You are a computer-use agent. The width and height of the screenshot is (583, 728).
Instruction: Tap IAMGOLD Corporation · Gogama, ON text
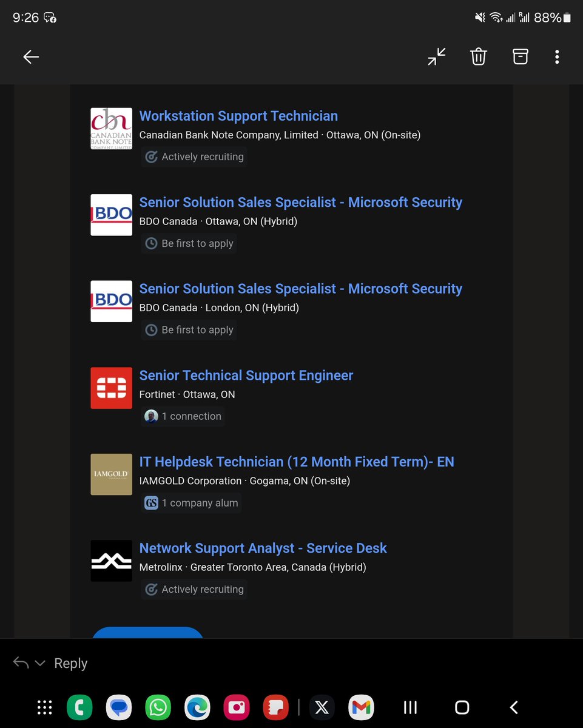[x=244, y=480]
